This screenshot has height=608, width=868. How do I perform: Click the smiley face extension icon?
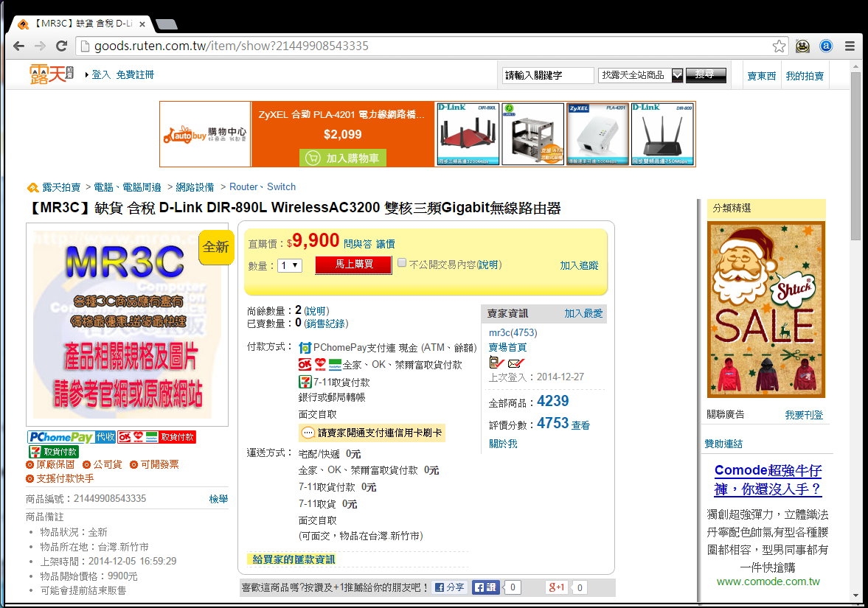click(x=802, y=46)
